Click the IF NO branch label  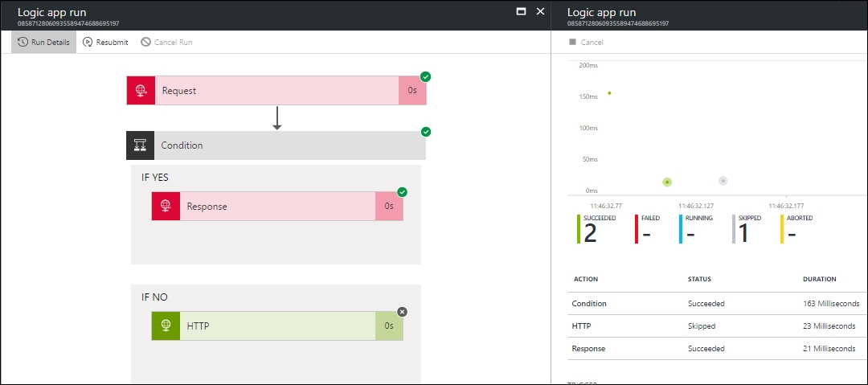(x=154, y=297)
